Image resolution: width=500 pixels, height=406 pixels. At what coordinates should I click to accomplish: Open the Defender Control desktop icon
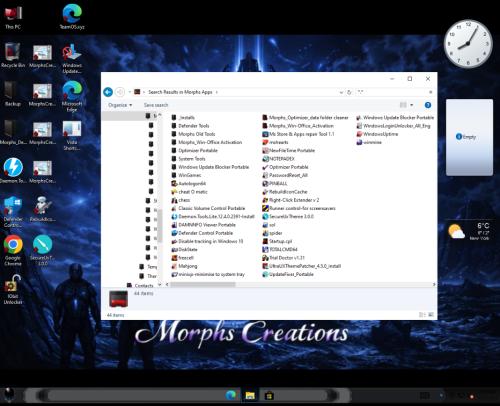pyautogui.click(x=13, y=212)
